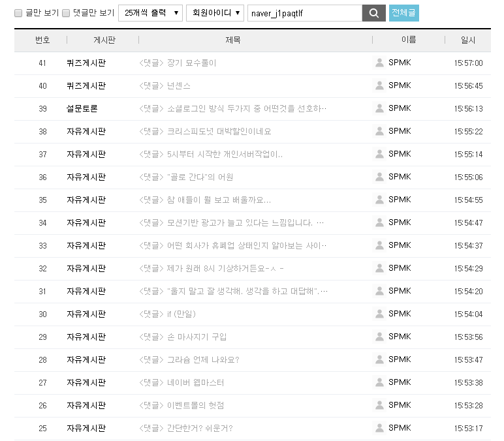
Task: Open comment link 그라슘 언제 나와요?
Action: point(189,359)
